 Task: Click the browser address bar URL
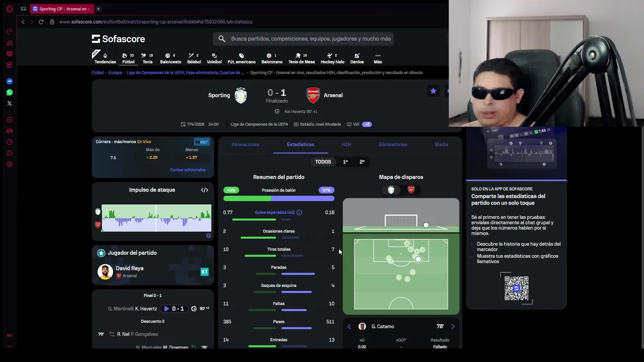tap(156, 22)
